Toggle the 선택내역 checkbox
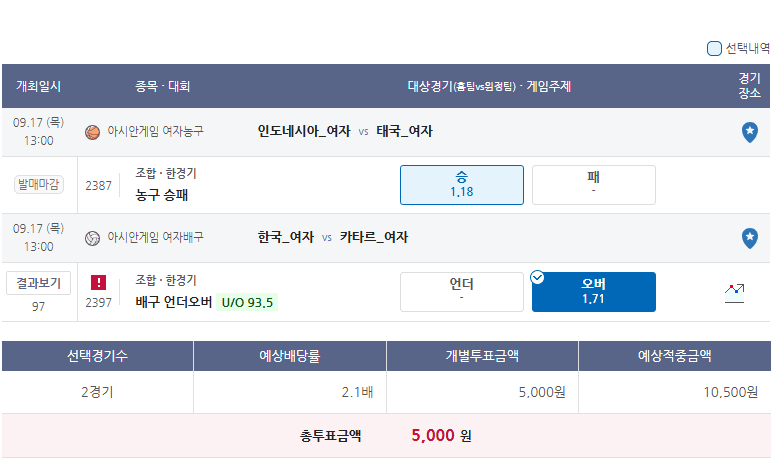This screenshot has width=771, height=458. pos(714,48)
